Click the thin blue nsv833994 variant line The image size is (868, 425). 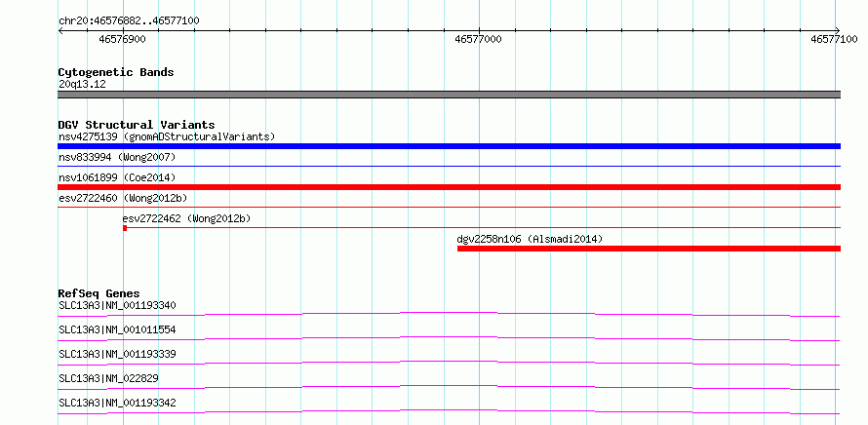point(449,166)
